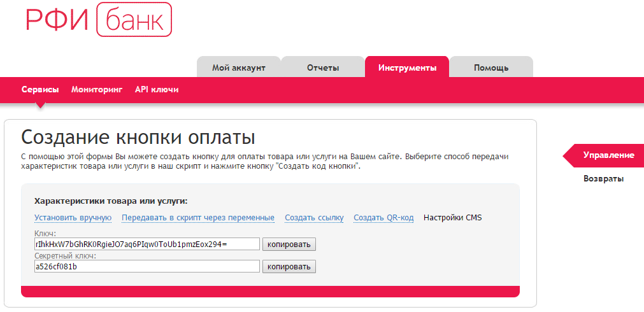Screen dimensions: 644x312
Task: Click the РФИ банк logo
Action: [x=99, y=20]
